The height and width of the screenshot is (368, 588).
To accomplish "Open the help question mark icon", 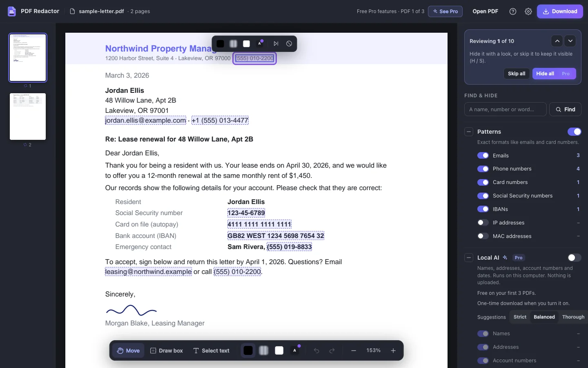I will (x=513, y=11).
